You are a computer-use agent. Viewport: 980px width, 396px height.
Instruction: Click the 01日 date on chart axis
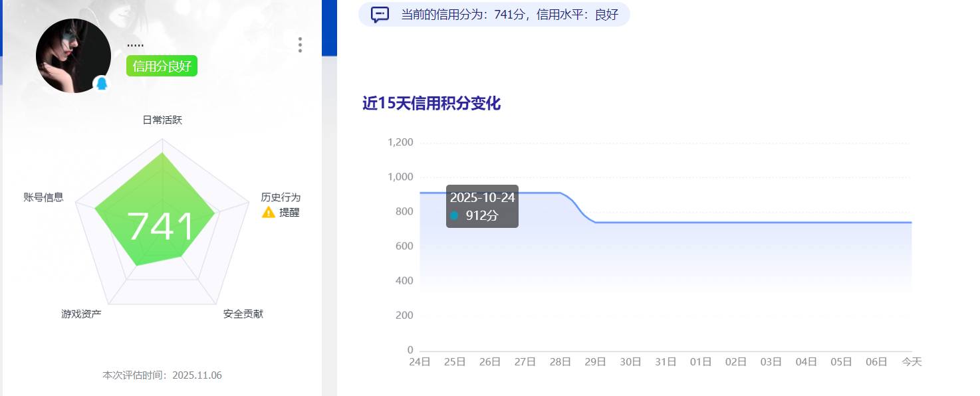pyautogui.click(x=701, y=362)
